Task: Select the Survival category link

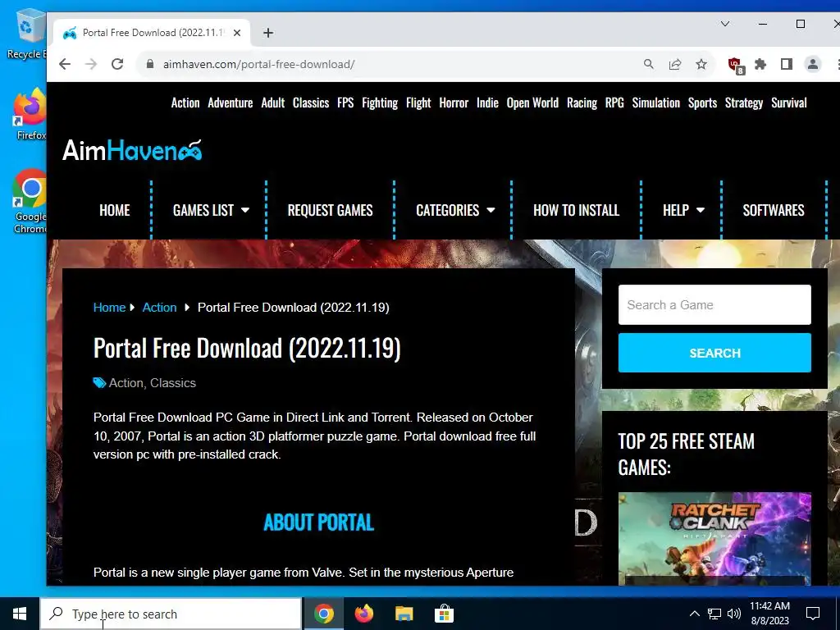Action: tap(789, 103)
